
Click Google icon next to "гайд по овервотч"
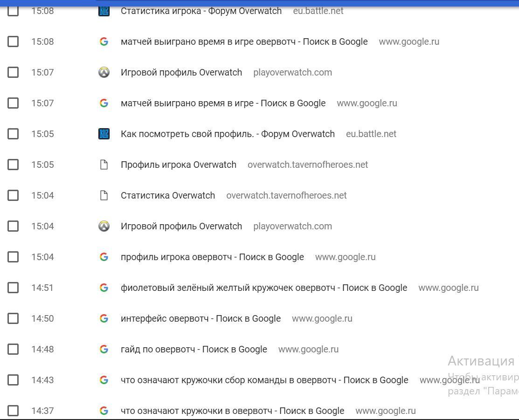pos(104,349)
